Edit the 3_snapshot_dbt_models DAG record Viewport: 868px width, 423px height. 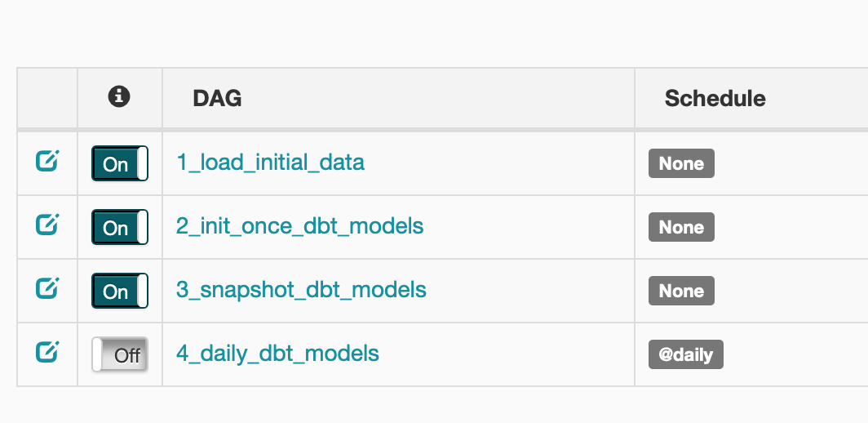47,288
